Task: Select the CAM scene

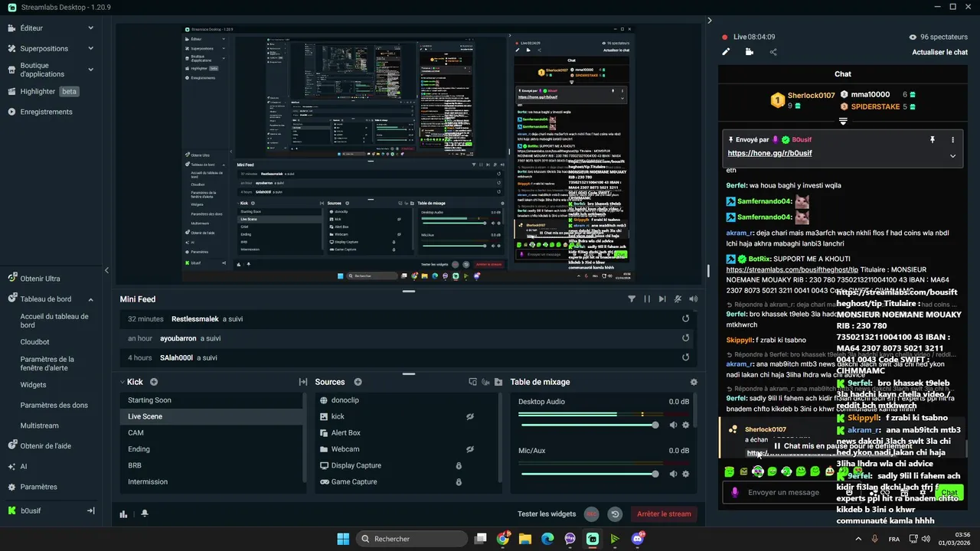Action: [211, 432]
